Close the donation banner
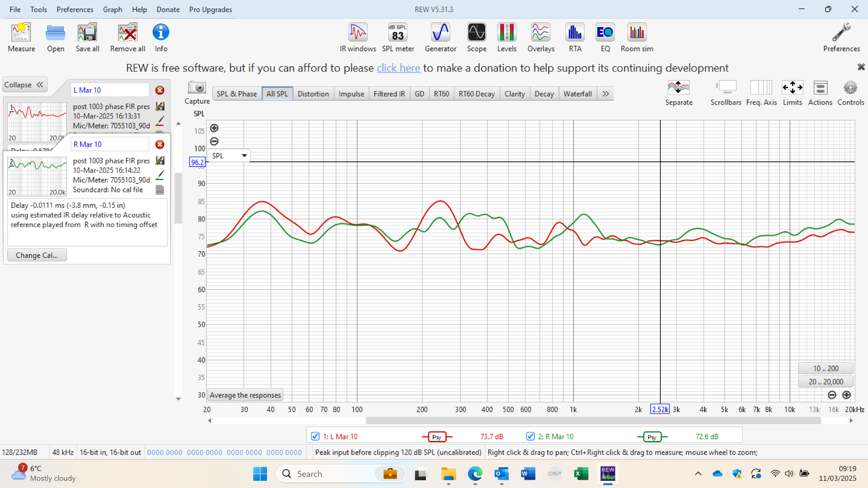 (861, 67)
